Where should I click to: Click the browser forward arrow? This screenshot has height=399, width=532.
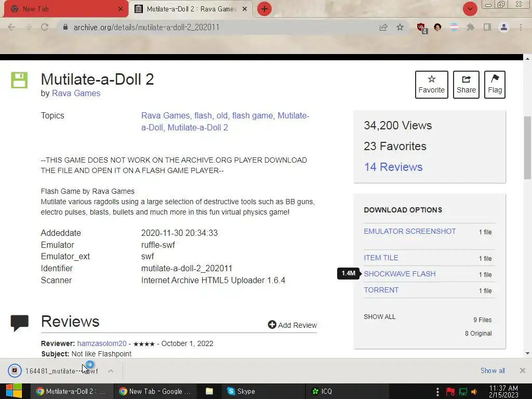pyautogui.click(x=28, y=27)
